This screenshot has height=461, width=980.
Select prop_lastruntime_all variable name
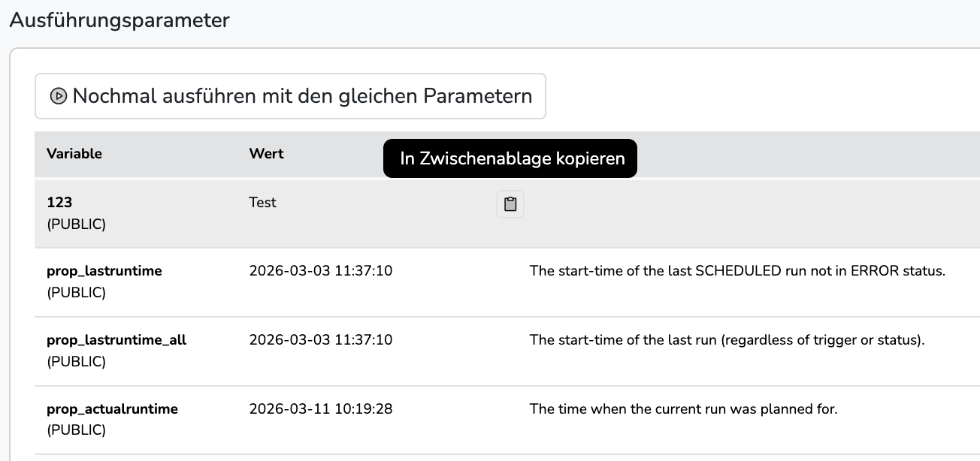(x=116, y=340)
